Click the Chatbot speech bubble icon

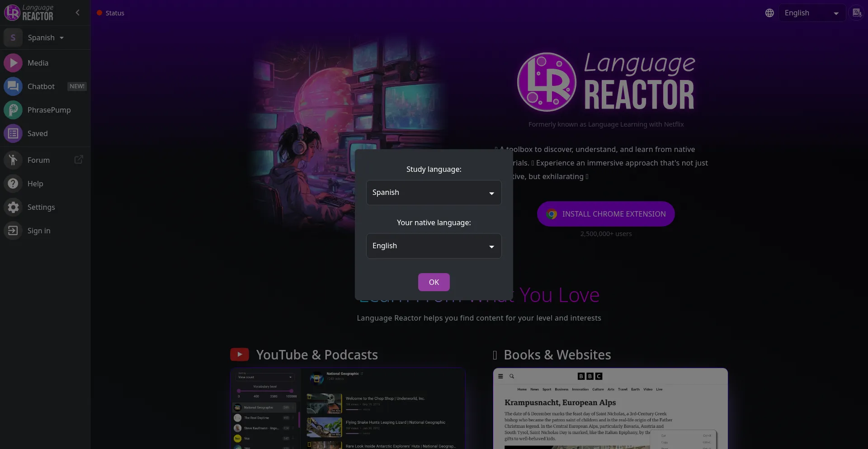point(13,86)
